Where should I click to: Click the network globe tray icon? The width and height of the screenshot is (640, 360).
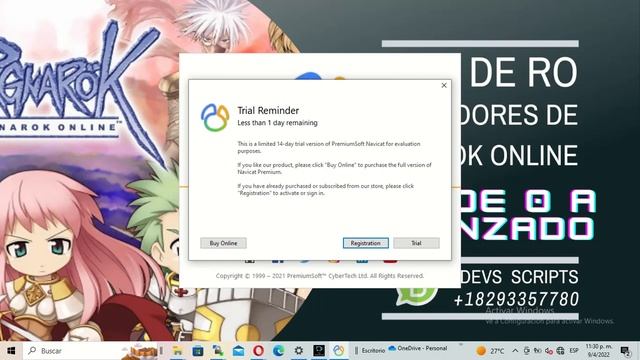click(x=560, y=351)
